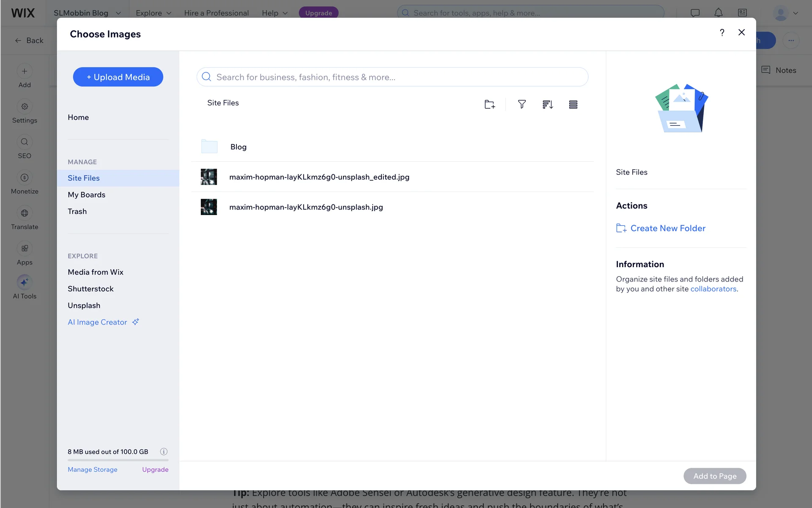Click the sort icon in the Site Files toolbar
Screen dimensions: 812x508
point(548,104)
